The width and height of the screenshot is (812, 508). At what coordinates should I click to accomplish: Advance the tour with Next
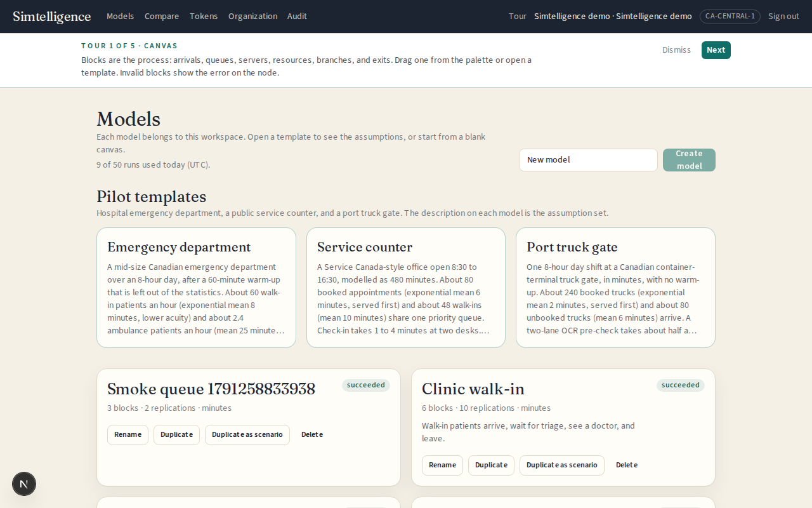click(716, 50)
